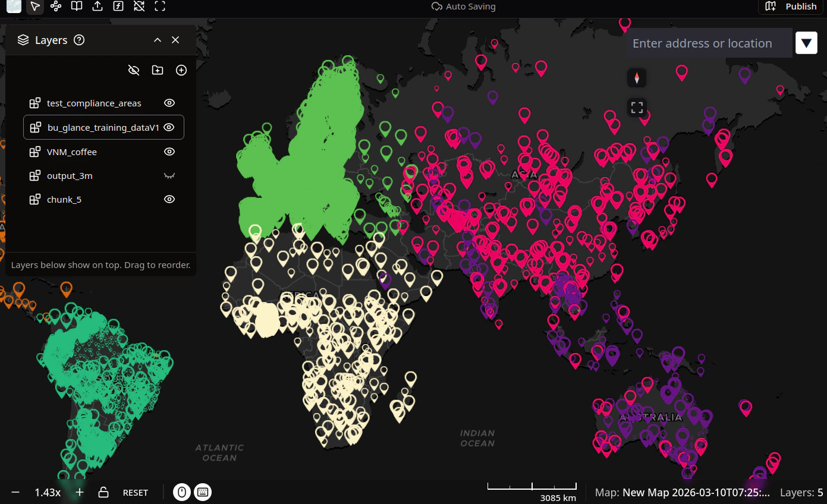Click the ATLANTIC OCEAN map label
The height and width of the screenshot is (504, 827).
(219, 453)
